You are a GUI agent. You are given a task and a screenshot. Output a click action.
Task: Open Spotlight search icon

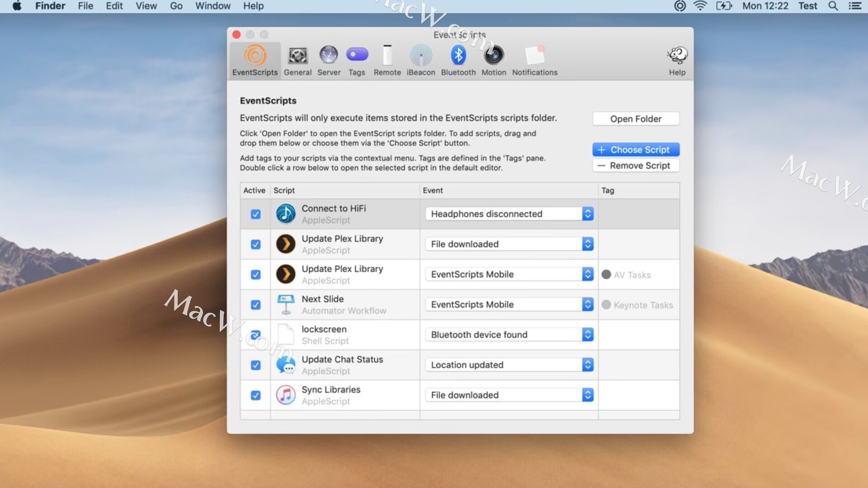click(x=833, y=6)
